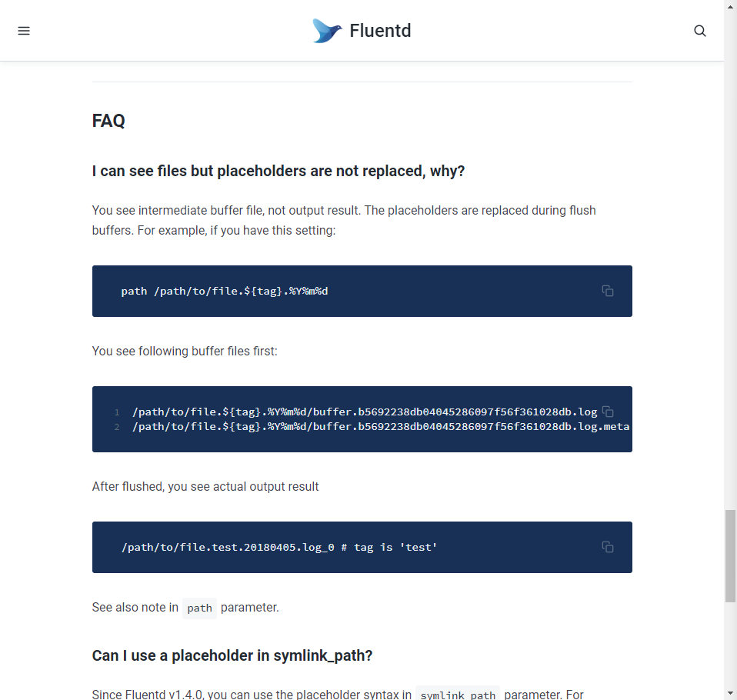
Task: Click the inline 'path' code label
Action: point(199,608)
